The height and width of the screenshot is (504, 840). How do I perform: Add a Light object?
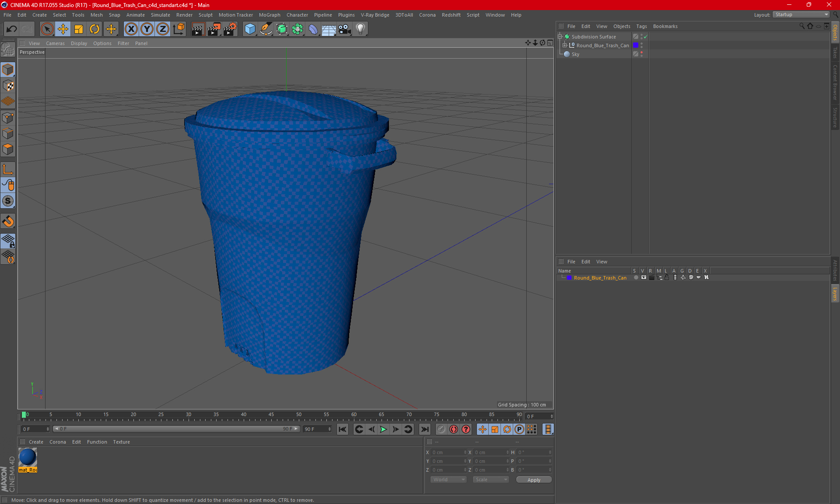[x=360, y=29]
